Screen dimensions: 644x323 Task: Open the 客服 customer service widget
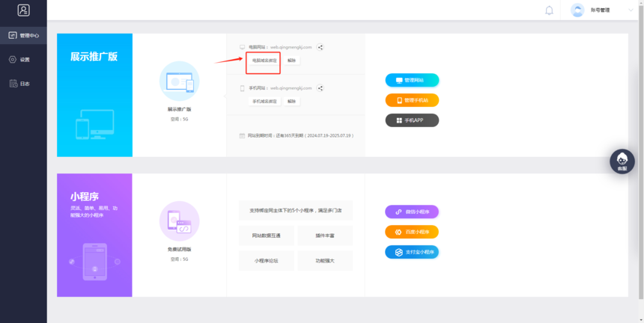[x=622, y=161]
